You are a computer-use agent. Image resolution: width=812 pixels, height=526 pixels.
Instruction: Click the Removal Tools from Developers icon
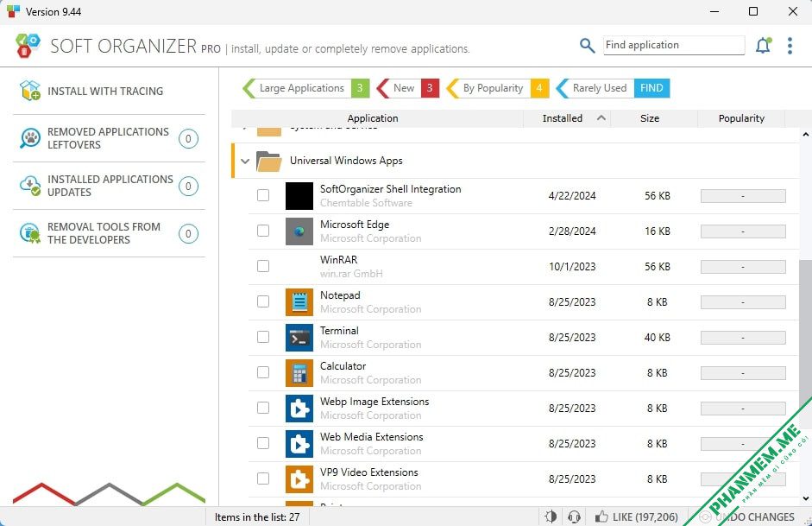coord(30,233)
